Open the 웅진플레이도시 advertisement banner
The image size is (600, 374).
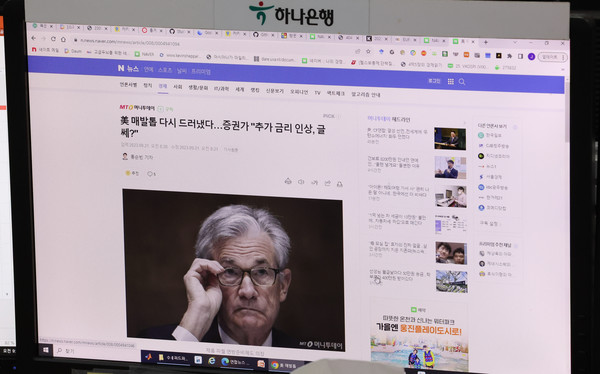pyautogui.click(x=419, y=336)
